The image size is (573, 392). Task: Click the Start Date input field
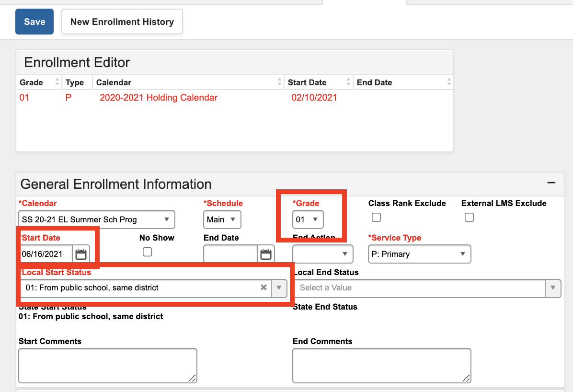click(x=46, y=254)
